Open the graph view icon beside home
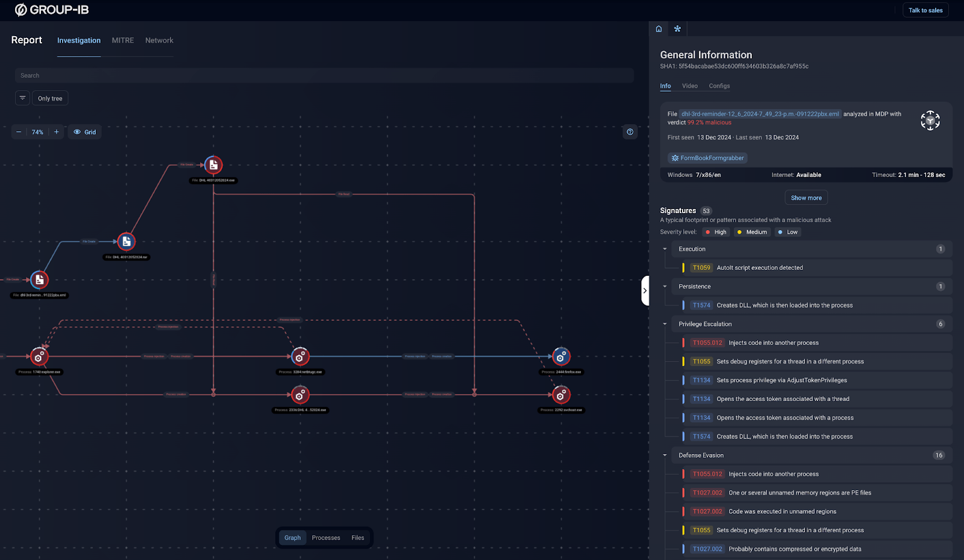Image resolution: width=964 pixels, height=560 pixels. tap(677, 29)
